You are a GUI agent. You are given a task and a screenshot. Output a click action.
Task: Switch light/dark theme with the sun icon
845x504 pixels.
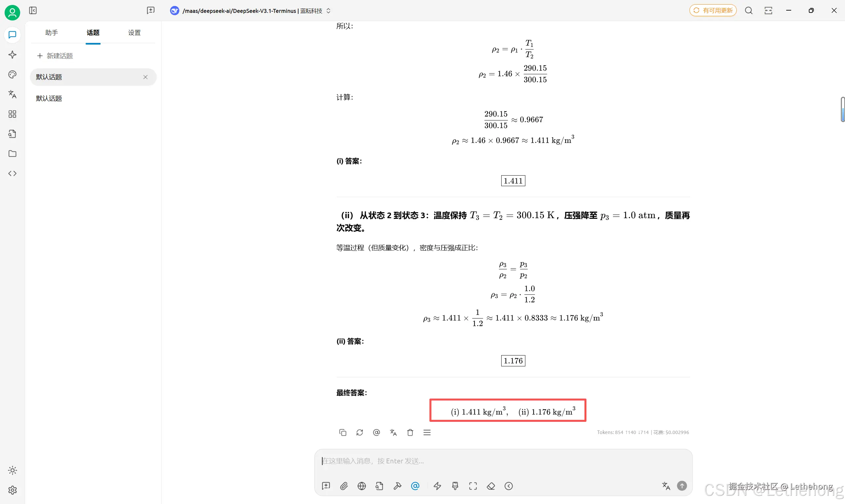tap(12, 470)
